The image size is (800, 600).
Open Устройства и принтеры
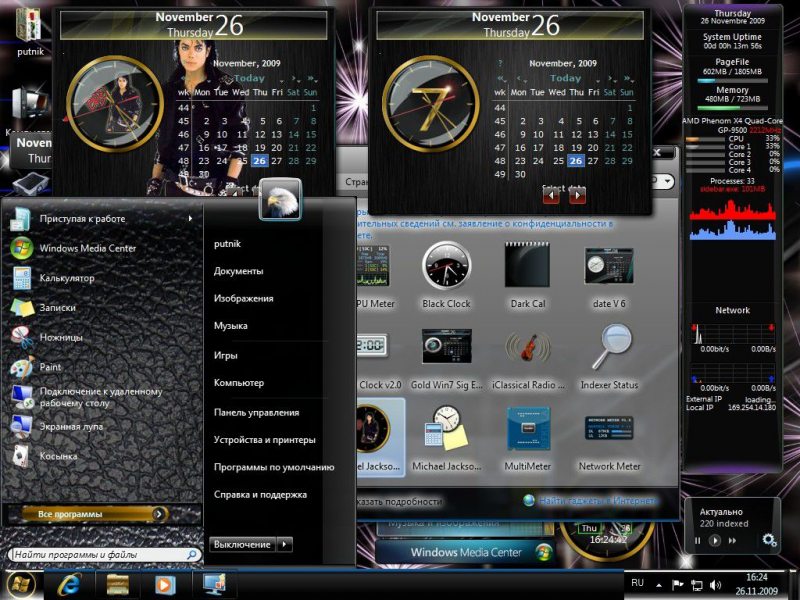click(x=265, y=440)
